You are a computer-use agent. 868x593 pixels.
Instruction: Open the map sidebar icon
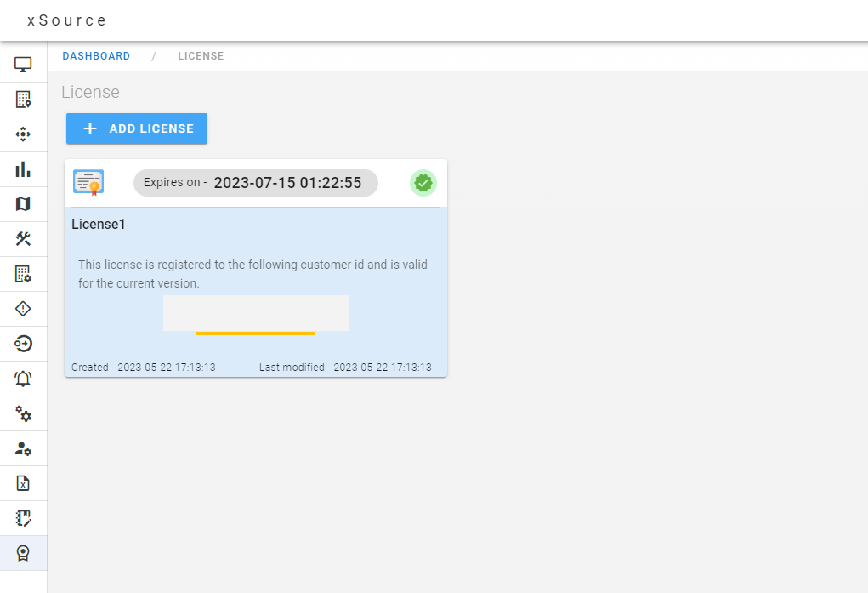click(x=23, y=204)
